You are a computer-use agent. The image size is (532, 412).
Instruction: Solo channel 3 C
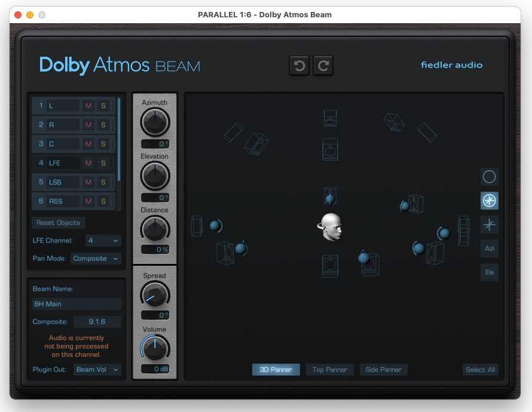click(103, 144)
